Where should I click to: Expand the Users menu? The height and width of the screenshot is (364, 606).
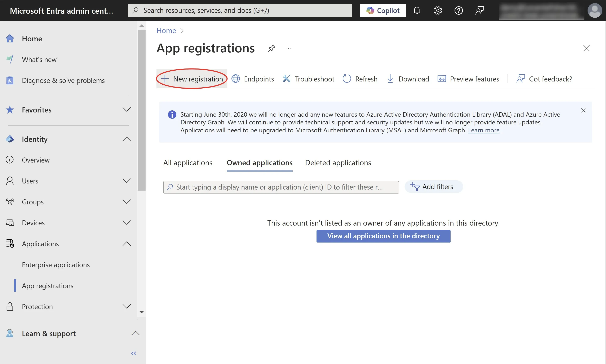(x=127, y=181)
